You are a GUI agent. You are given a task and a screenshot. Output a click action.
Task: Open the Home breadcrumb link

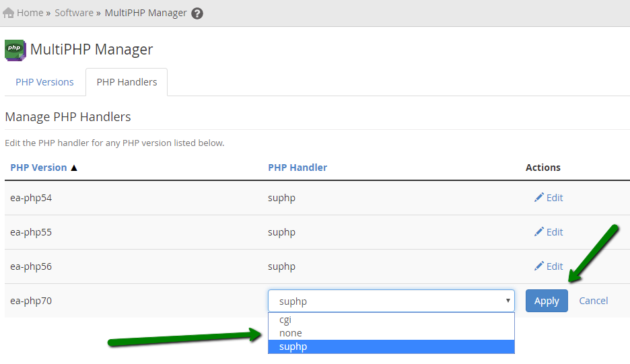click(30, 13)
